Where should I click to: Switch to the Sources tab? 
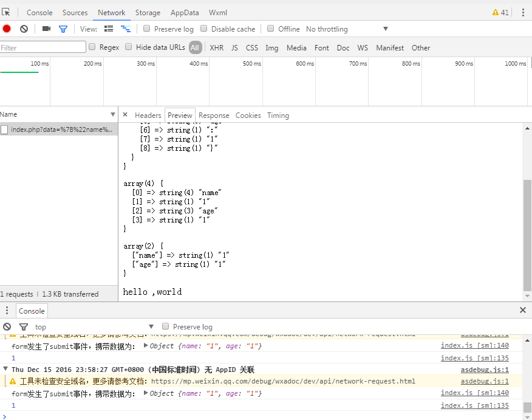point(75,12)
